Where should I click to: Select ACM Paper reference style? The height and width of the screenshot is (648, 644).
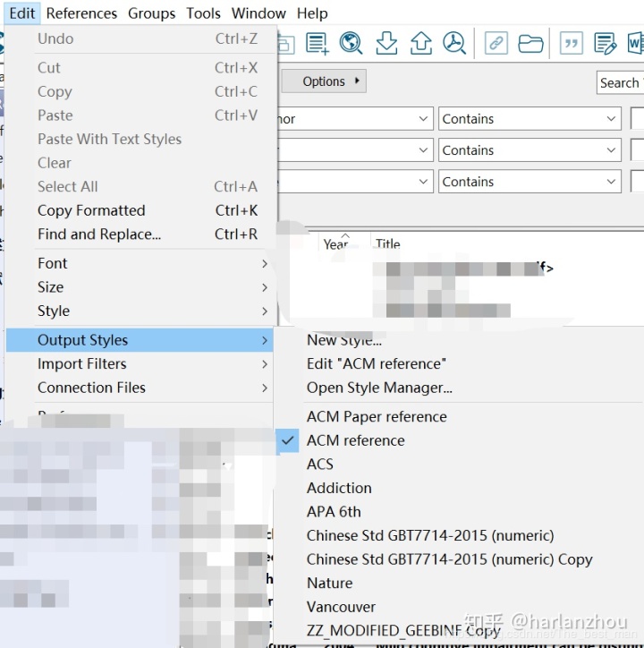pos(460,416)
